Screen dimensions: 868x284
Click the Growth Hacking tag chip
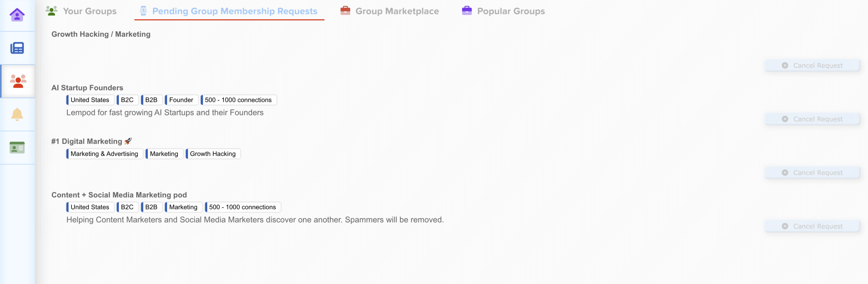[213, 154]
